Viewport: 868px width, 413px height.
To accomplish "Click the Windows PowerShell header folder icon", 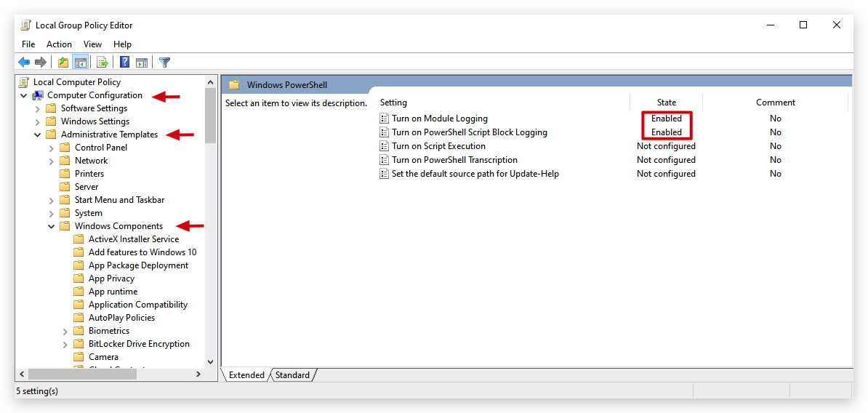I will [234, 84].
